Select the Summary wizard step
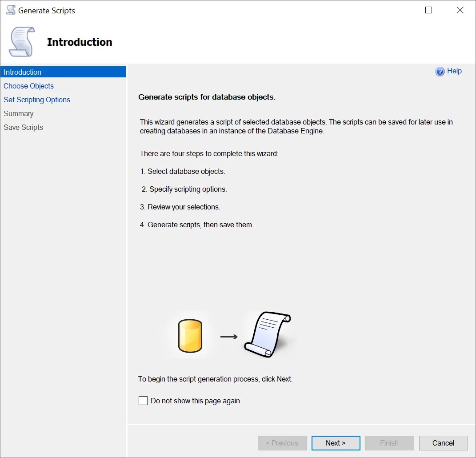 (x=18, y=113)
